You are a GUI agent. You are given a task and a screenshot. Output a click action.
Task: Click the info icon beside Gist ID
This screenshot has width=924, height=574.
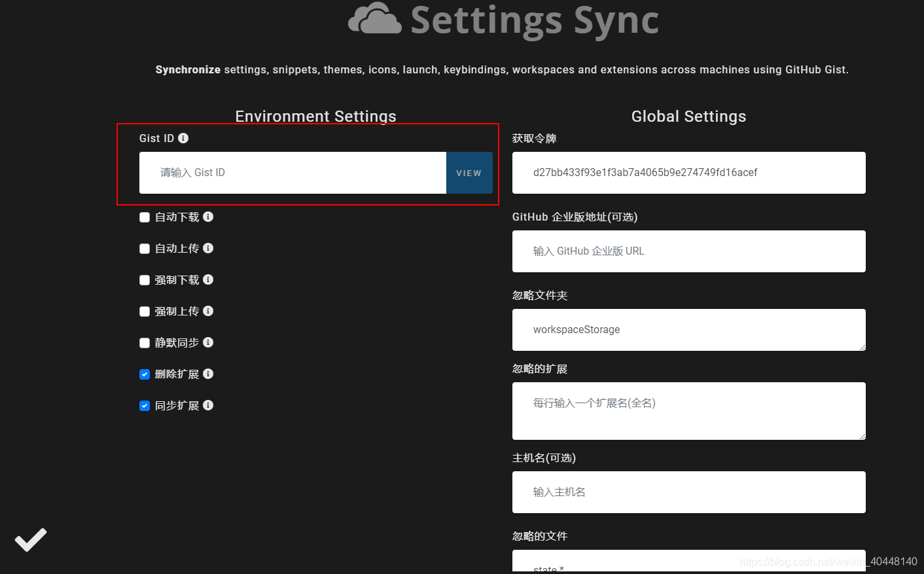(x=183, y=138)
